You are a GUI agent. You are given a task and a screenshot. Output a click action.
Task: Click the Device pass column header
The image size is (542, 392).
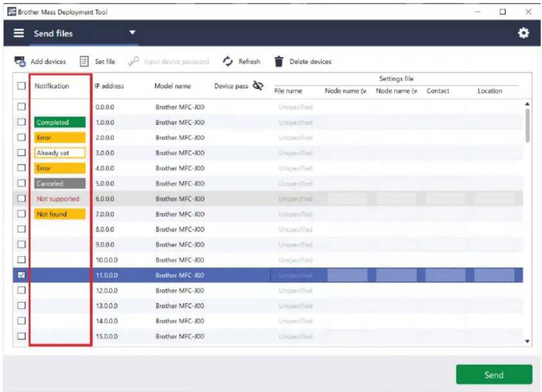pyautogui.click(x=231, y=86)
